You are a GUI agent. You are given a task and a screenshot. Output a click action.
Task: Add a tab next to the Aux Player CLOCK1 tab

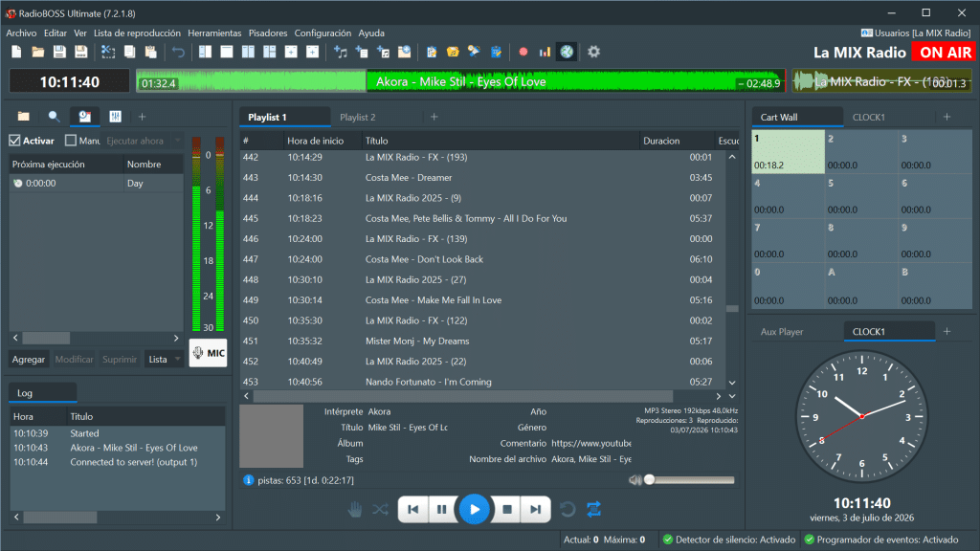click(947, 332)
